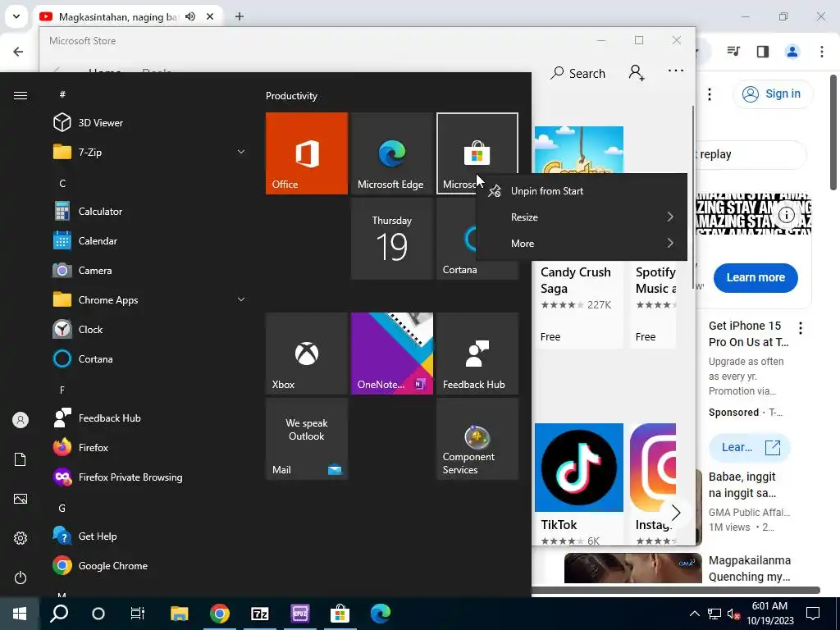Viewport: 840px width, 630px height.
Task: Switch to the Magkasintahan YouTube tab
Action: (119, 16)
